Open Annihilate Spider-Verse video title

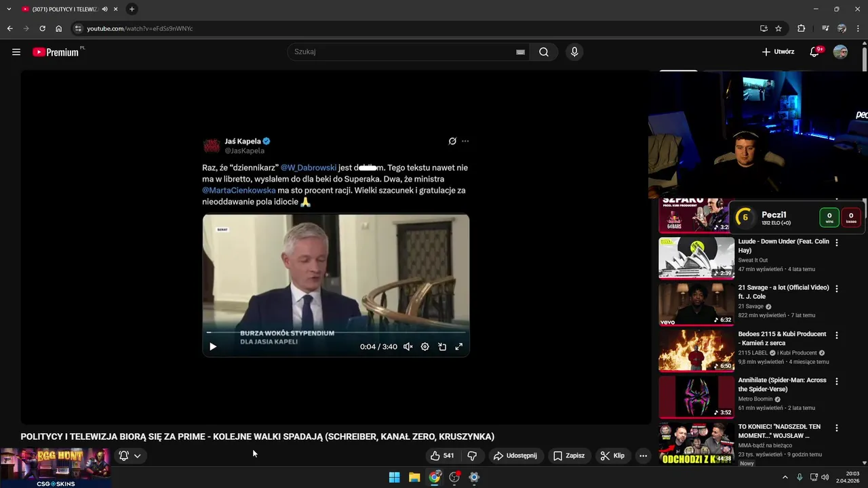click(783, 384)
